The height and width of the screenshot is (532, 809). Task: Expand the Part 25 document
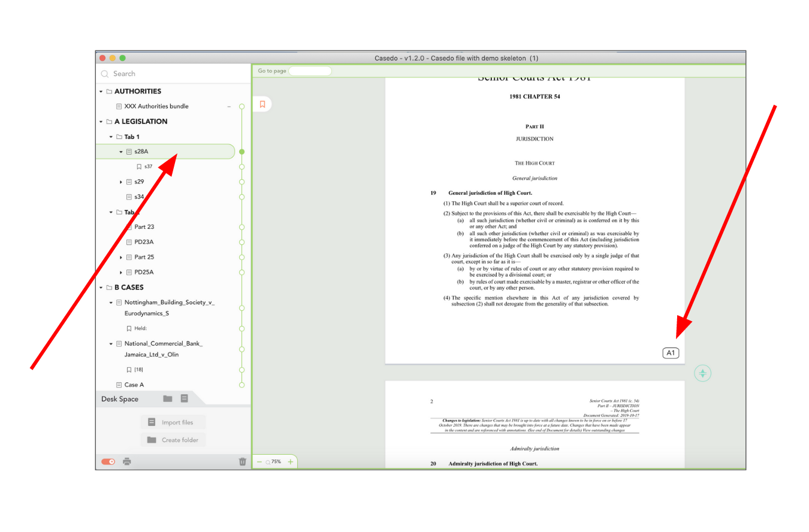point(121,257)
